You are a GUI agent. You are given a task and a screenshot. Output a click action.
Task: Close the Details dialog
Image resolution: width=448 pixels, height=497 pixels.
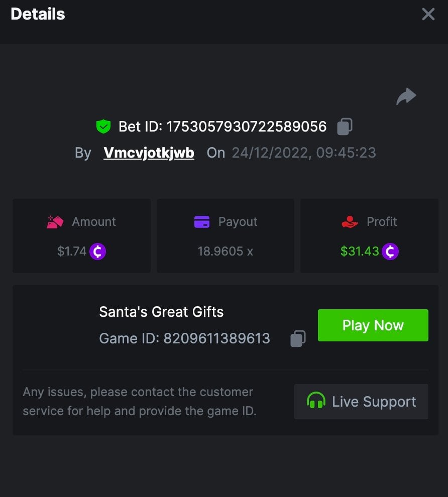coord(428,14)
